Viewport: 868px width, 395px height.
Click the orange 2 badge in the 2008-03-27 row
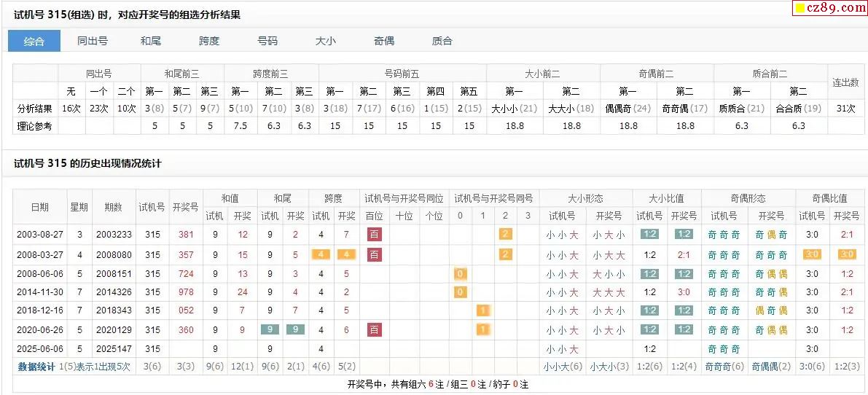(x=505, y=254)
